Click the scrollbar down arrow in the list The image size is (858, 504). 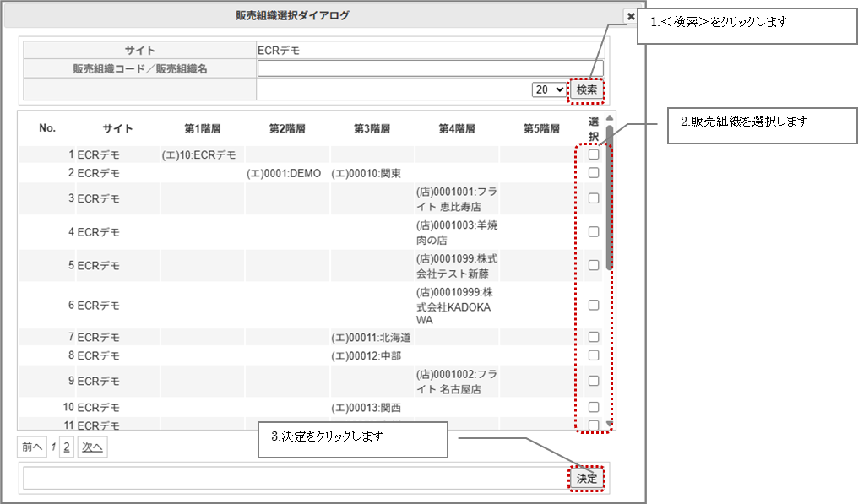(x=610, y=424)
